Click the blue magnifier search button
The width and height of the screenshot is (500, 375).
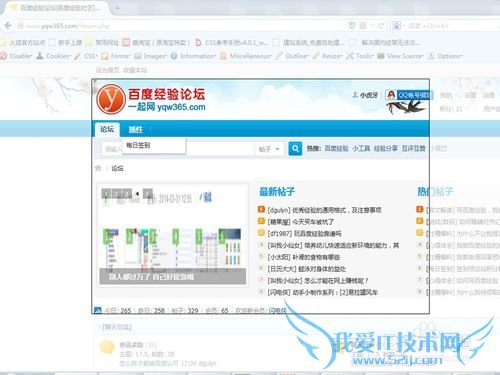click(x=295, y=149)
